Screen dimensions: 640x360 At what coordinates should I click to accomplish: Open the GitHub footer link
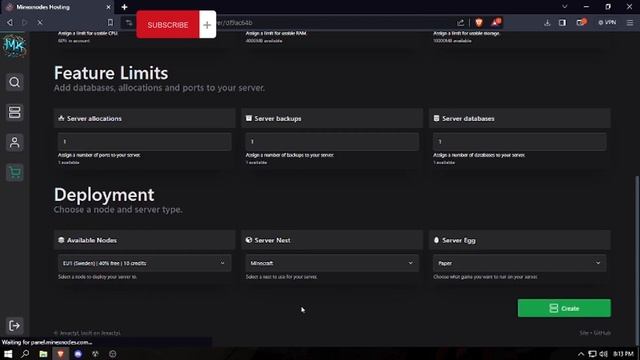pos(602,333)
